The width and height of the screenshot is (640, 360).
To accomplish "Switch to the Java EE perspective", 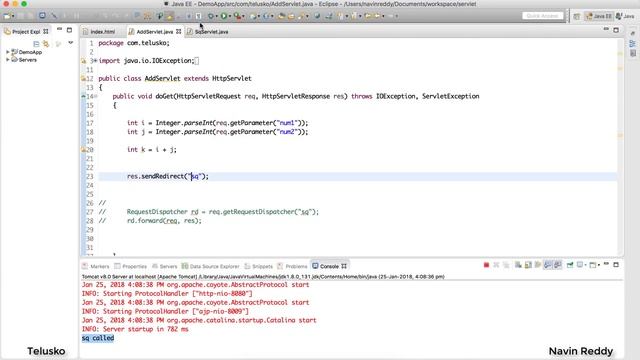I will 599,16.
